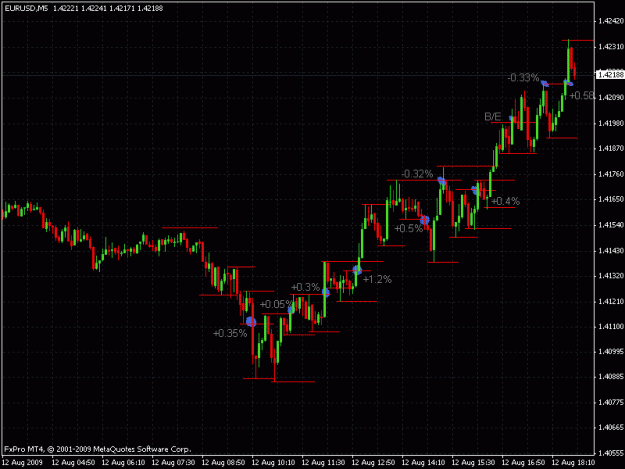This screenshot has width=625, height=469.
Task: Select the 1.41320 price level label
Action: pyautogui.click(x=611, y=276)
